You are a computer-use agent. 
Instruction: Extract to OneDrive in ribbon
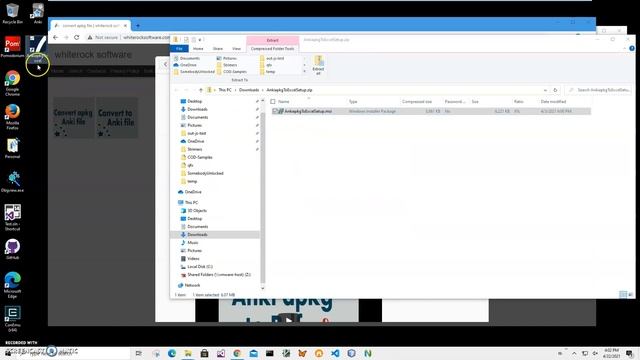tap(186, 65)
